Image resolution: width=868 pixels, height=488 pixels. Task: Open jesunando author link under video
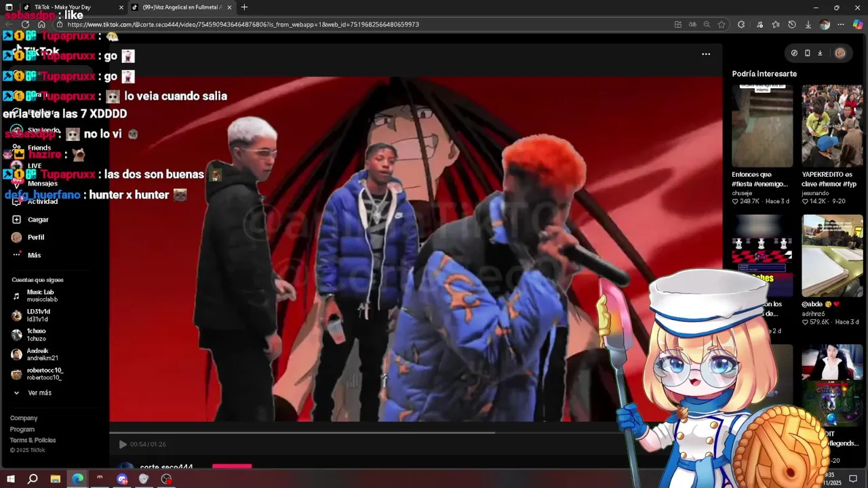point(815,193)
